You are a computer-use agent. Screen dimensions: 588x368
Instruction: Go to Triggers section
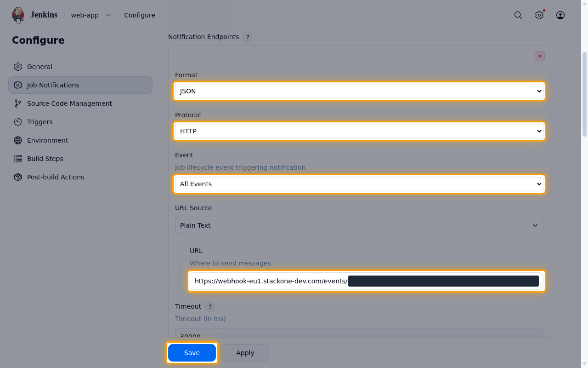point(80,122)
